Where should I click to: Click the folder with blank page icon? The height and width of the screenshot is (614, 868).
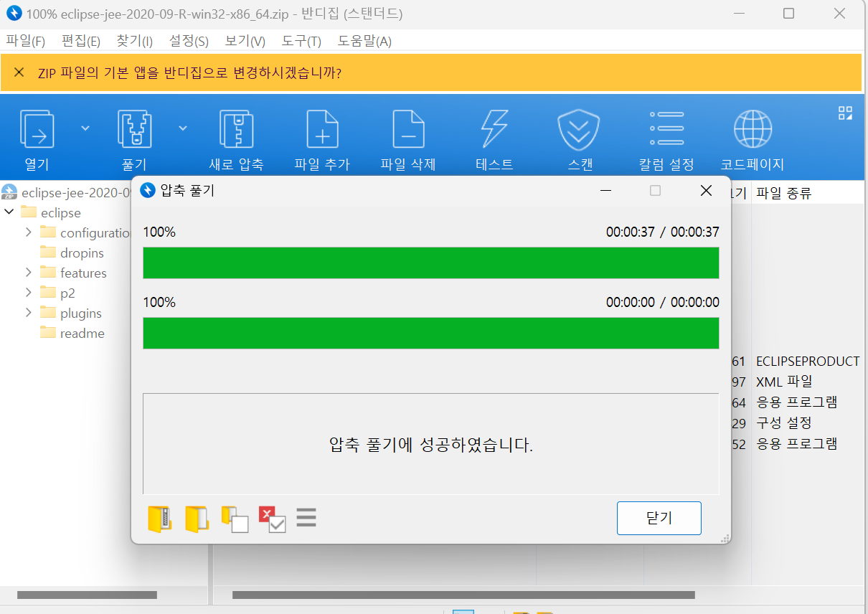[x=235, y=519]
